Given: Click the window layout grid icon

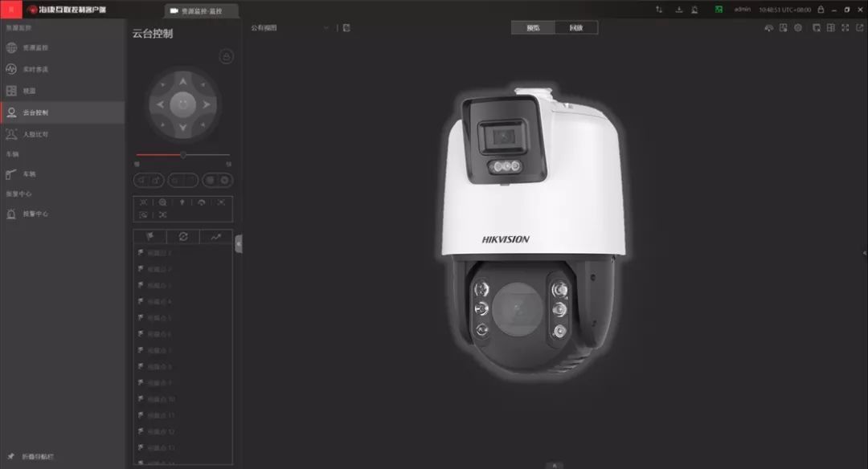Looking at the screenshot, I should coord(831,28).
